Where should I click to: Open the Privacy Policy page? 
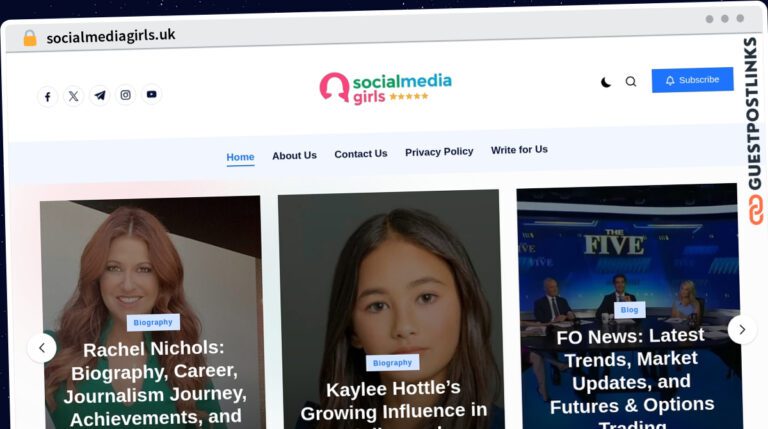439,152
